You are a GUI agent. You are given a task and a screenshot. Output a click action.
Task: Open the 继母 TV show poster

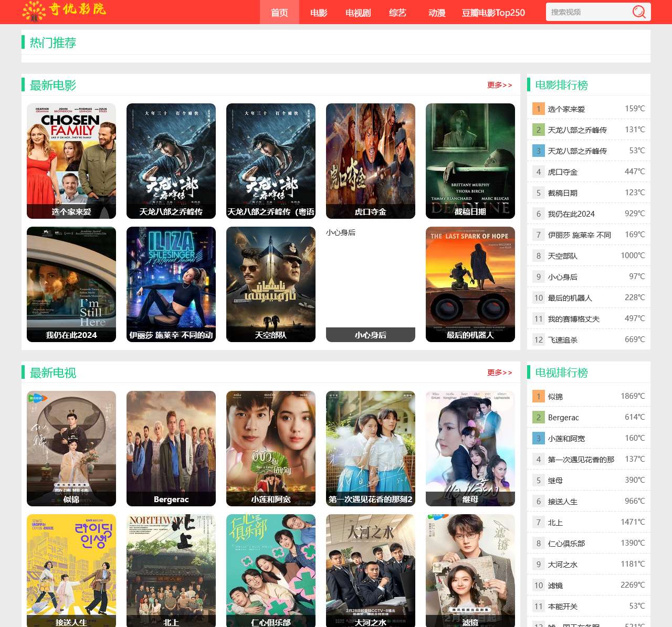[x=470, y=448]
